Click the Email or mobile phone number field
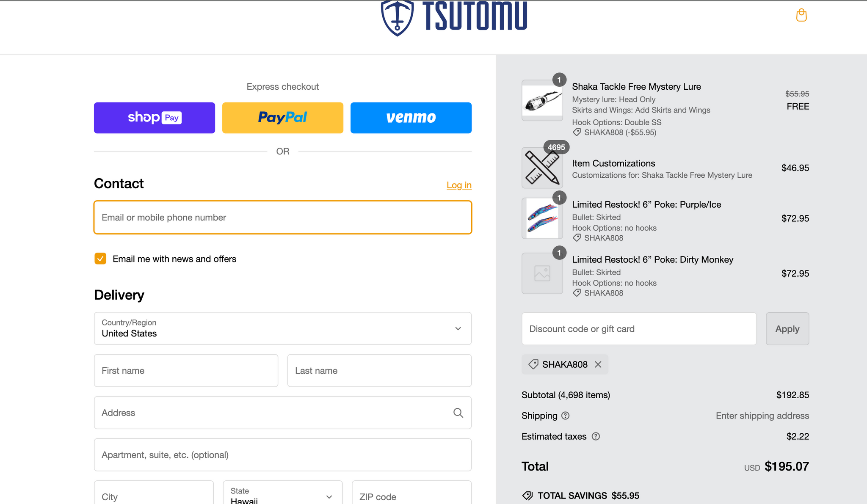The height and width of the screenshot is (504, 867). 283,217
